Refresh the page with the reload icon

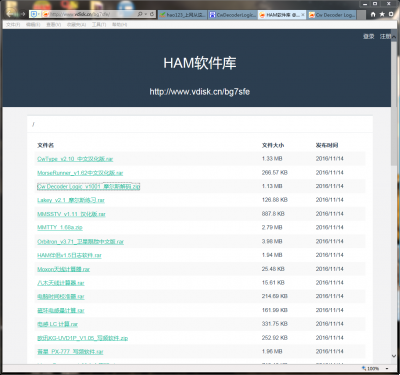[152, 14]
